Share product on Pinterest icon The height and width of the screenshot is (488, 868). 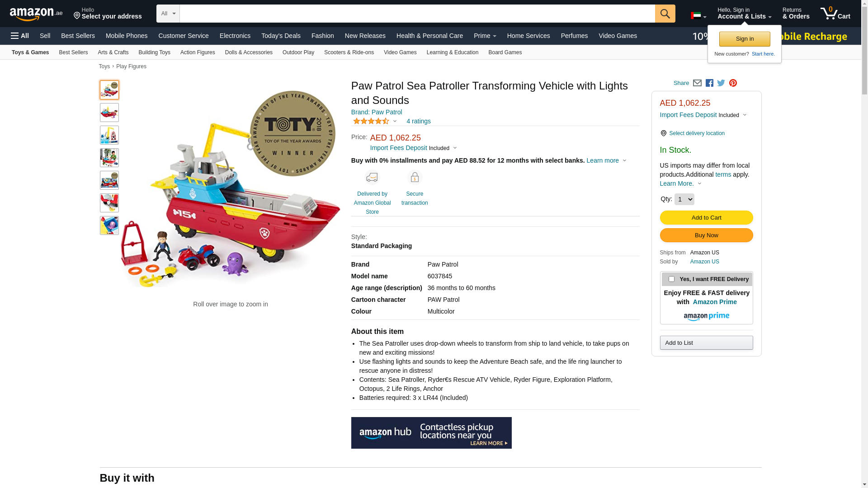coord(733,83)
